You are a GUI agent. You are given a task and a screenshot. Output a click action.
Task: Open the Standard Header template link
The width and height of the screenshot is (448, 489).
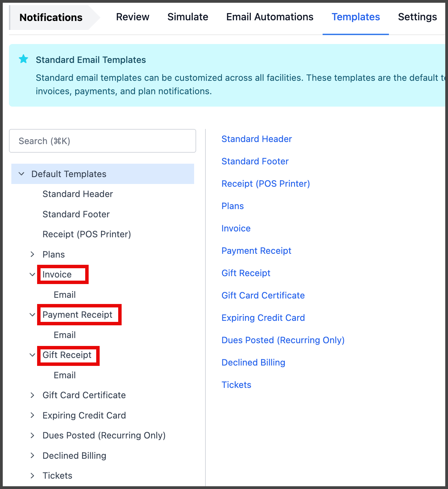click(x=257, y=139)
